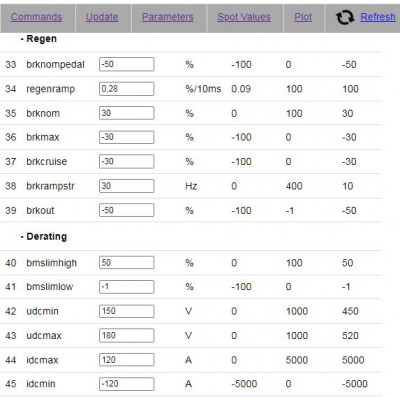Click the brkcruise value box
This screenshot has width=400, height=397.
click(x=127, y=161)
